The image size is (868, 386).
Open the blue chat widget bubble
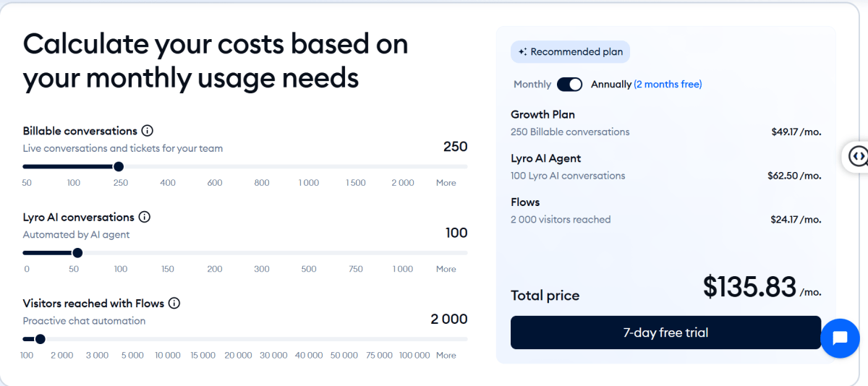coord(840,338)
